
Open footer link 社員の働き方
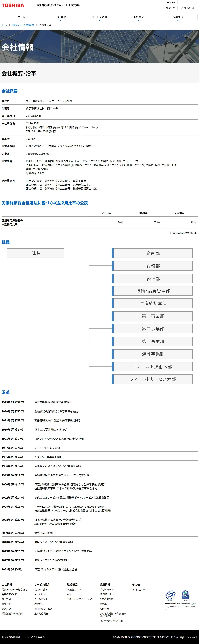(106, 599)
